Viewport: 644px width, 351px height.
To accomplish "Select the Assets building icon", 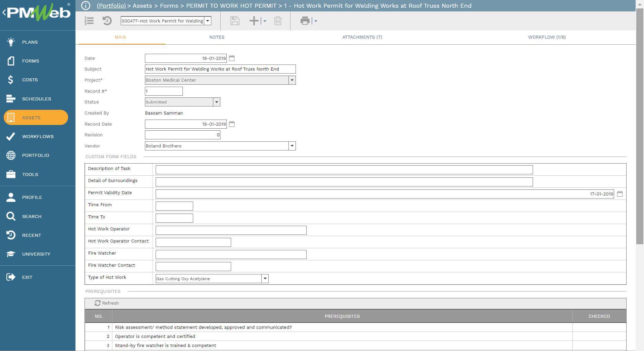I will click(x=11, y=118).
